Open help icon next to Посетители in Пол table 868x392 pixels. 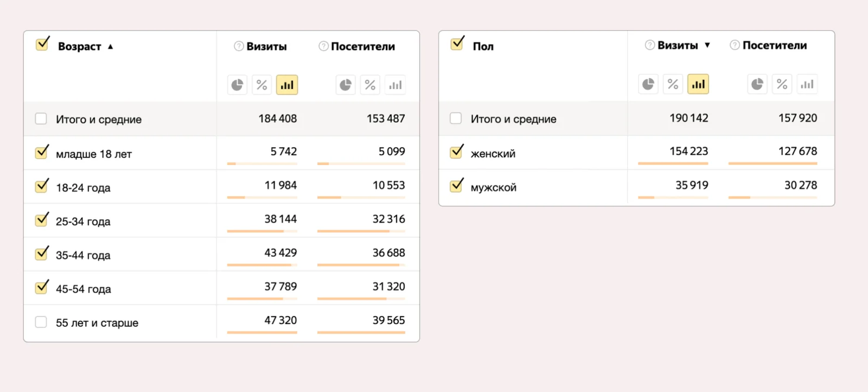(x=735, y=45)
